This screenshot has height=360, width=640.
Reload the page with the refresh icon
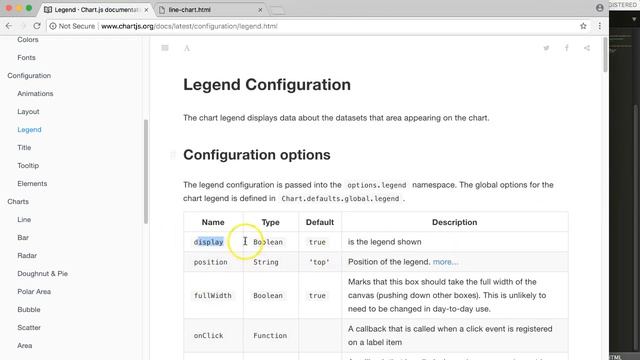pos(37,26)
